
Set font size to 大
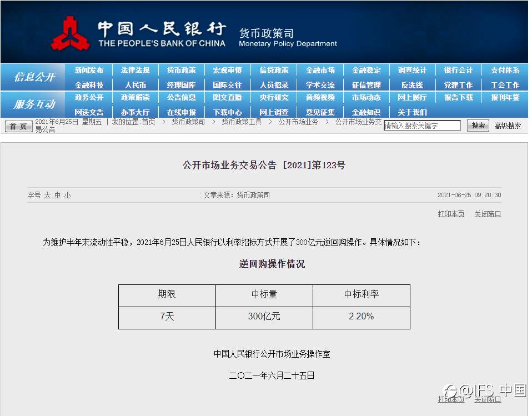point(47,195)
